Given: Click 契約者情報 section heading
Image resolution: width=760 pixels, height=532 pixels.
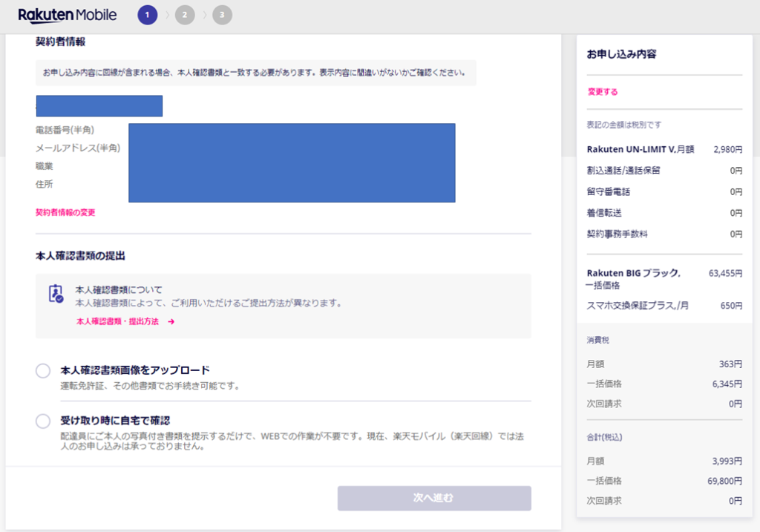Looking at the screenshot, I should point(61,42).
